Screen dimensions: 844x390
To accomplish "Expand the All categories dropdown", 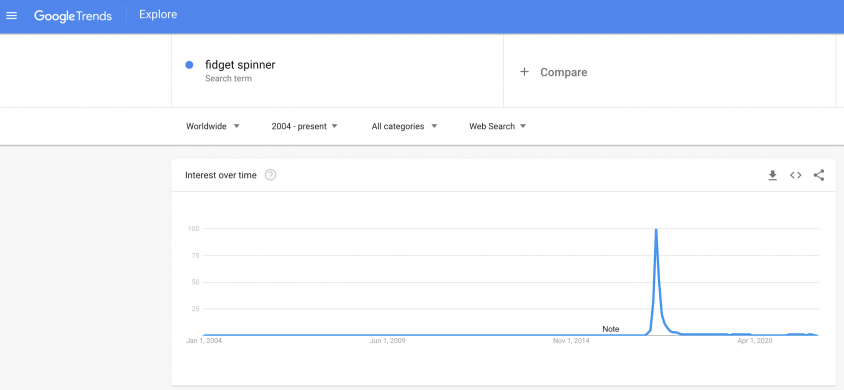I will (404, 126).
